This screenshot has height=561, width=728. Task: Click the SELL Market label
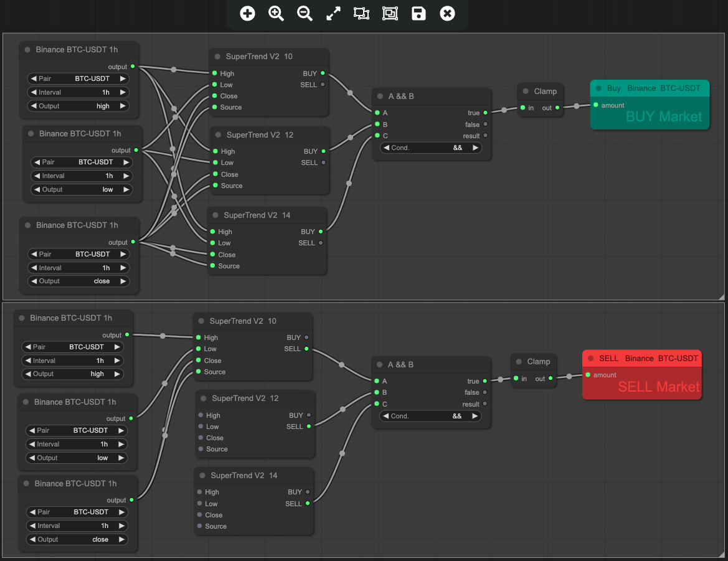point(658,387)
